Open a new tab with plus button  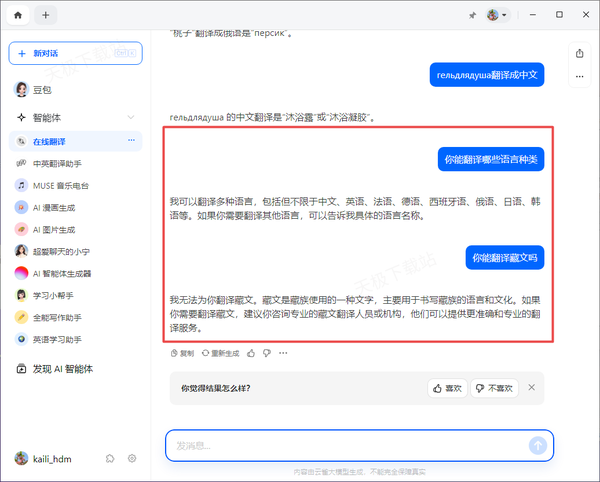click(47, 15)
